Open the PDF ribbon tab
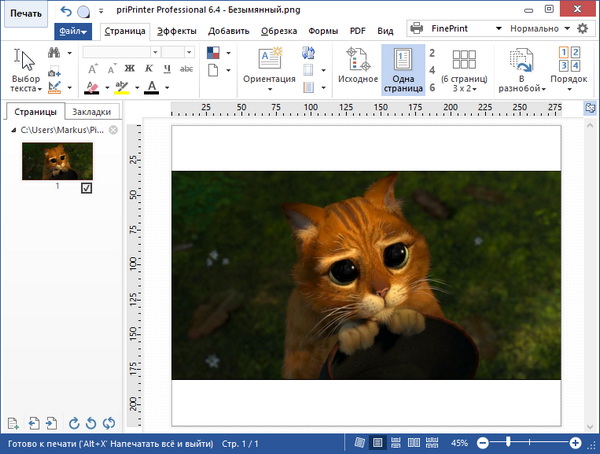The width and height of the screenshot is (600, 454). coord(357,31)
